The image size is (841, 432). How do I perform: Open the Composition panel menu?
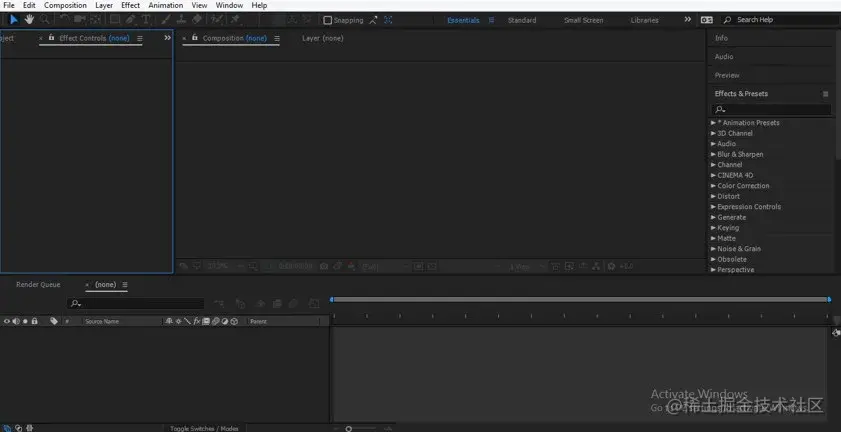pos(277,39)
